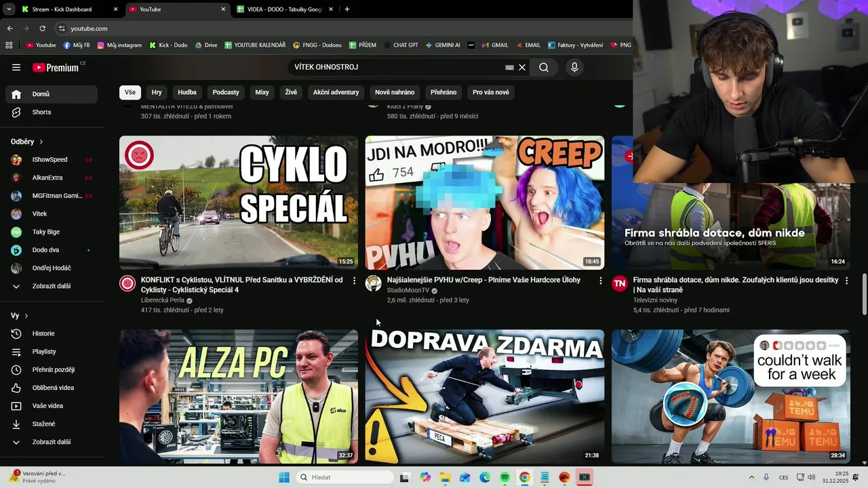The width and height of the screenshot is (868, 488).
Task: Open the system volume control in tray
Action: 812,477
